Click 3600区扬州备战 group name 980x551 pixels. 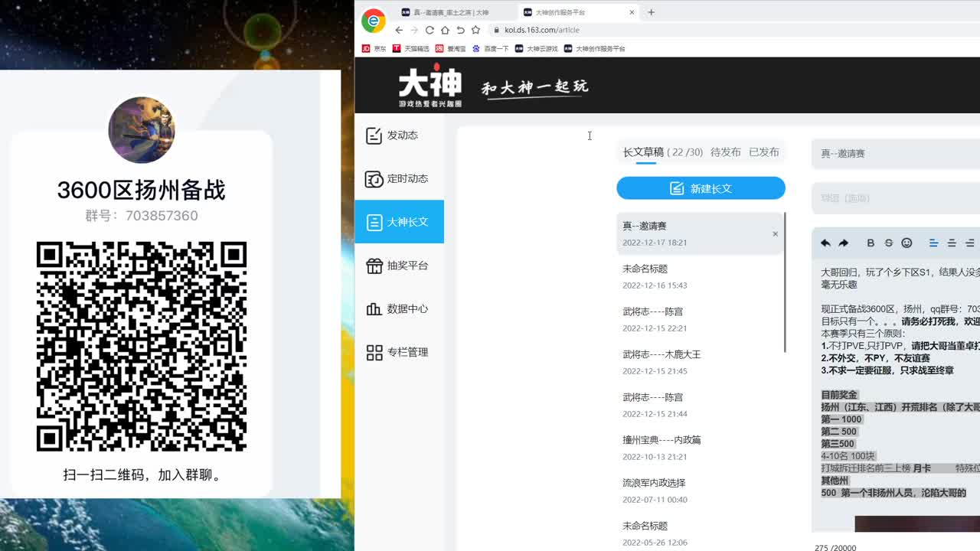(142, 190)
